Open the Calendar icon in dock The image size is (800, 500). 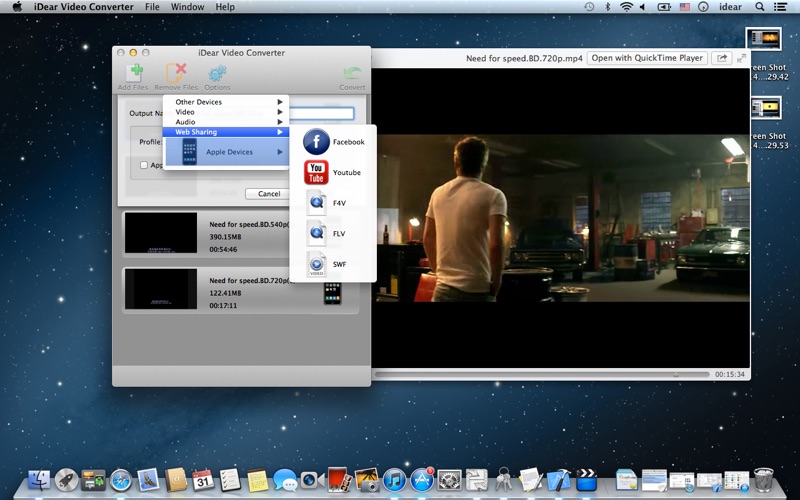(203, 480)
